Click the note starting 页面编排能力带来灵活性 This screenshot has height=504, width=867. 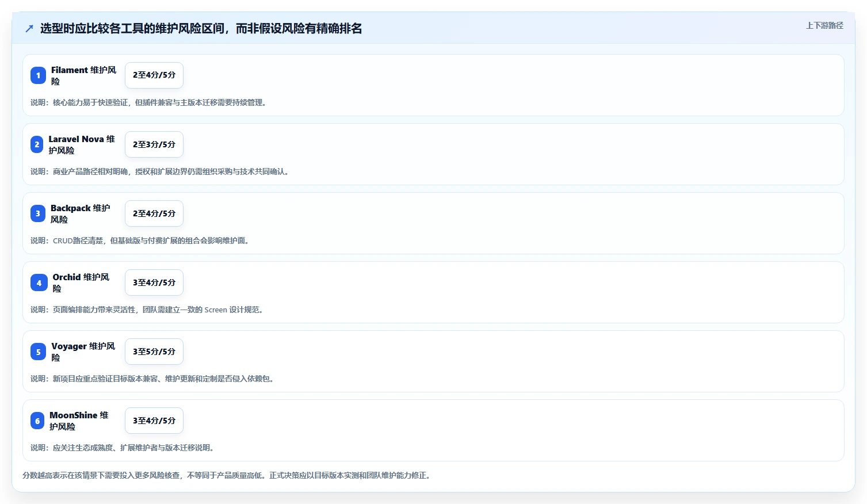(x=147, y=310)
